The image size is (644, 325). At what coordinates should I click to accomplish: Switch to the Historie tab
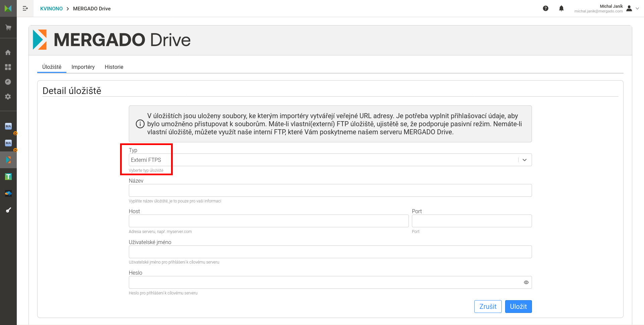tap(114, 67)
